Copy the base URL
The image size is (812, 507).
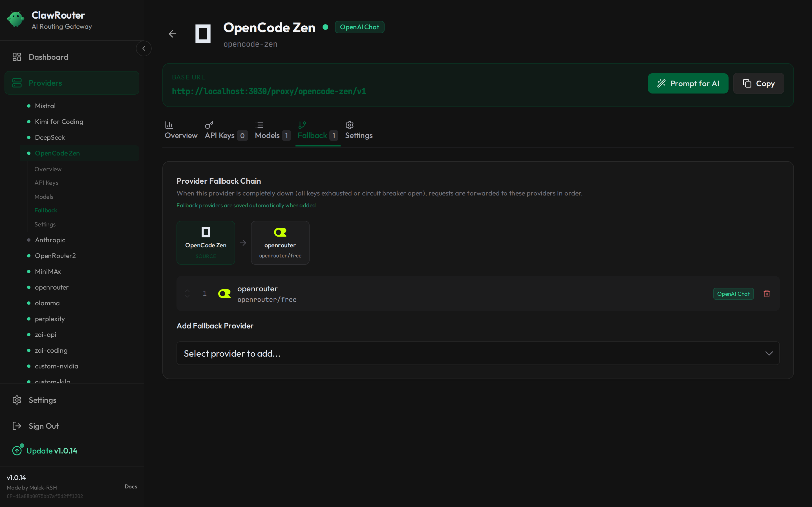[758, 83]
